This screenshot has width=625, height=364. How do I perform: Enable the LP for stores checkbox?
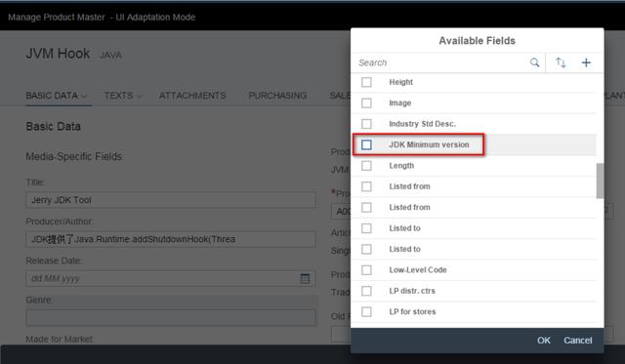coord(366,312)
